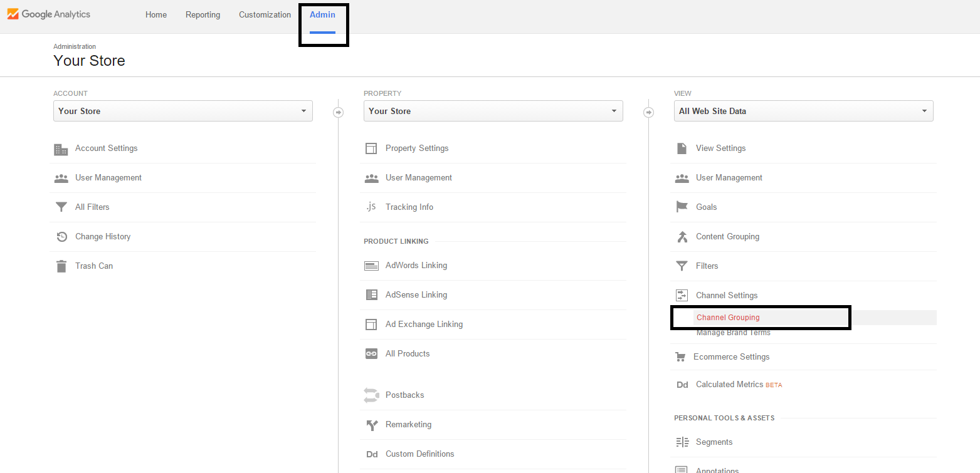The height and width of the screenshot is (473, 980).
Task: Click the Content Grouping icon
Action: tap(682, 237)
